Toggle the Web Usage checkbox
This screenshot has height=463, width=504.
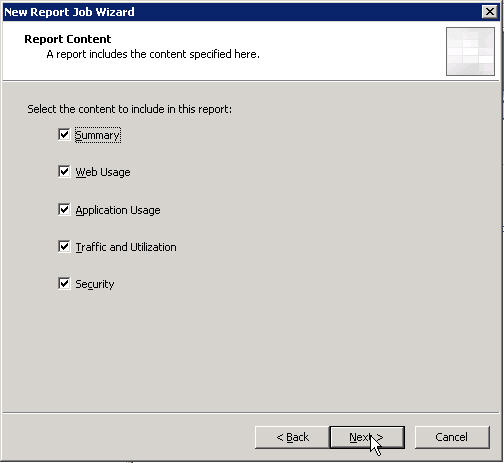click(64, 172)
